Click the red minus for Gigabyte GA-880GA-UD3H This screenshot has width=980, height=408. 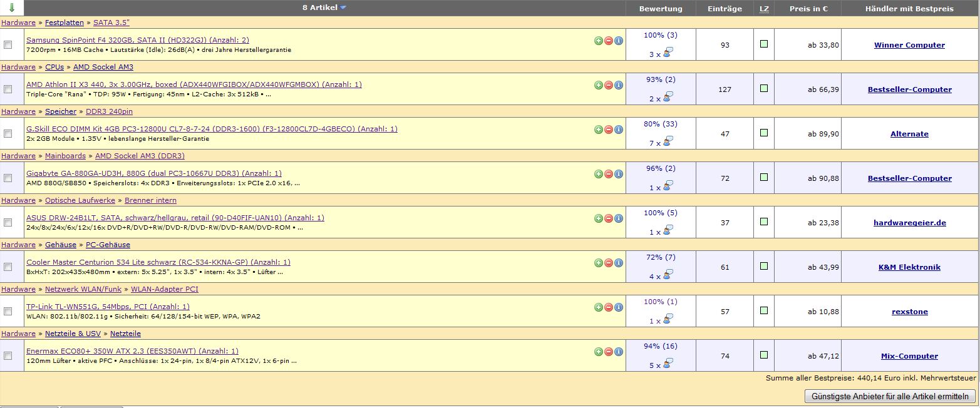(609, 174)
